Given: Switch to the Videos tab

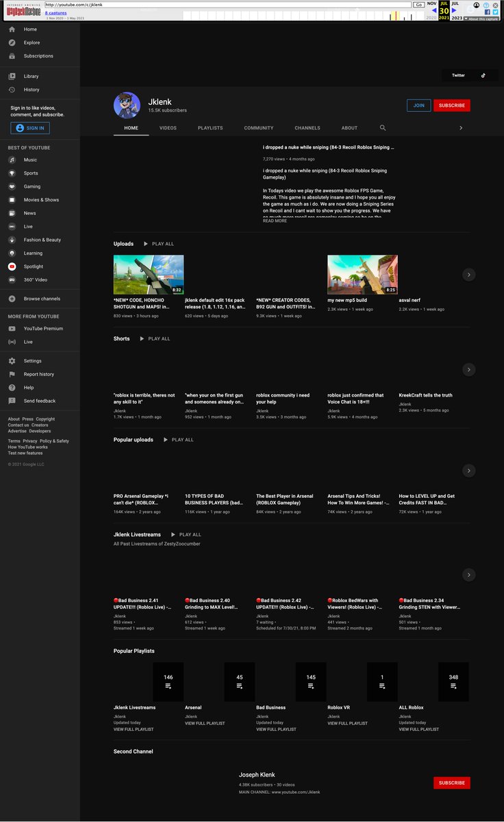Looking at the screenshot, I should [x=168, y=128].
